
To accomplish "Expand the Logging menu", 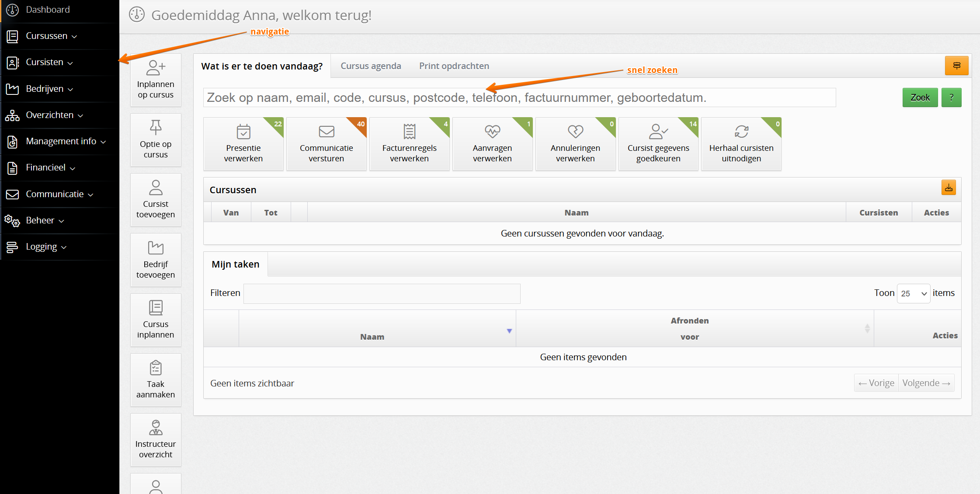I will (x=46, y=247).
